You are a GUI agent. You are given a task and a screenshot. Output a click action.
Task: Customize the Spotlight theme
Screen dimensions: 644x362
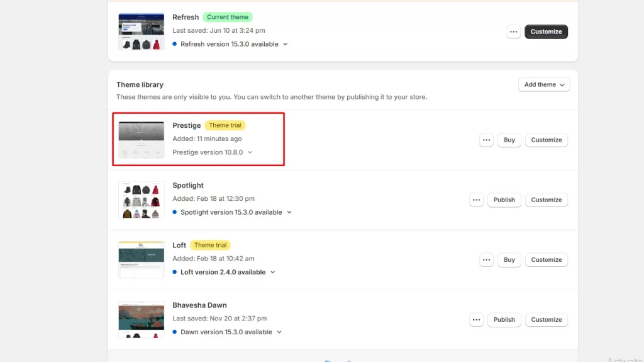coord(547,200)
